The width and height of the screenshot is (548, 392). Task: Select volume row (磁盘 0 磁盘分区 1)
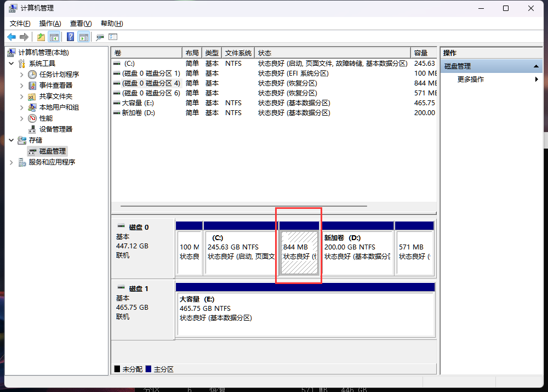[x=274, y=73]
